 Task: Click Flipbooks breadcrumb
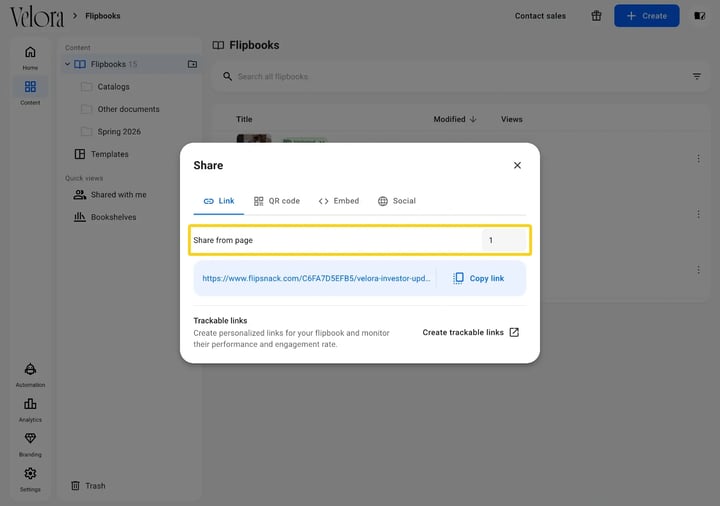(x=103, y=16)
